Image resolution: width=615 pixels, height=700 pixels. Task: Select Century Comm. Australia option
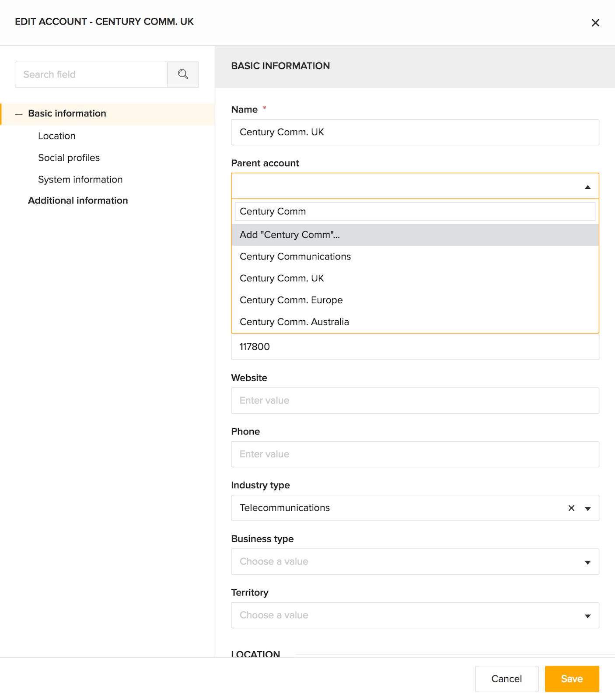[294, 322]
